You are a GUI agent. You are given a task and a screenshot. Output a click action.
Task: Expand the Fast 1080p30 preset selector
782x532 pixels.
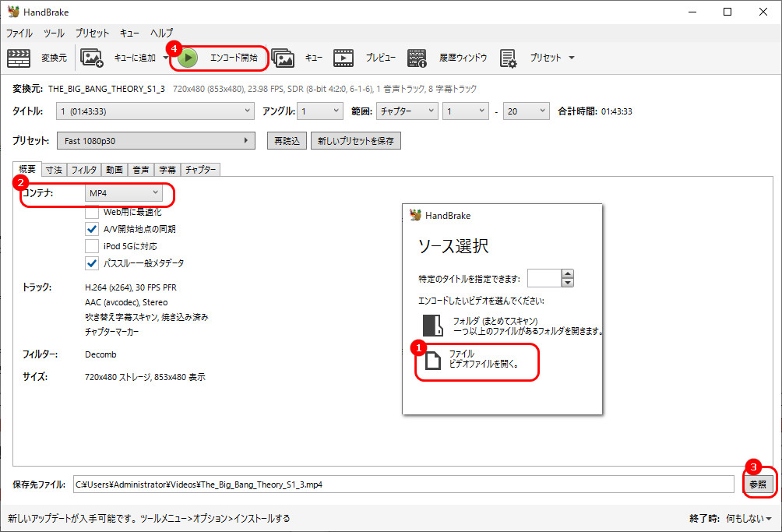tap(156, 141)
